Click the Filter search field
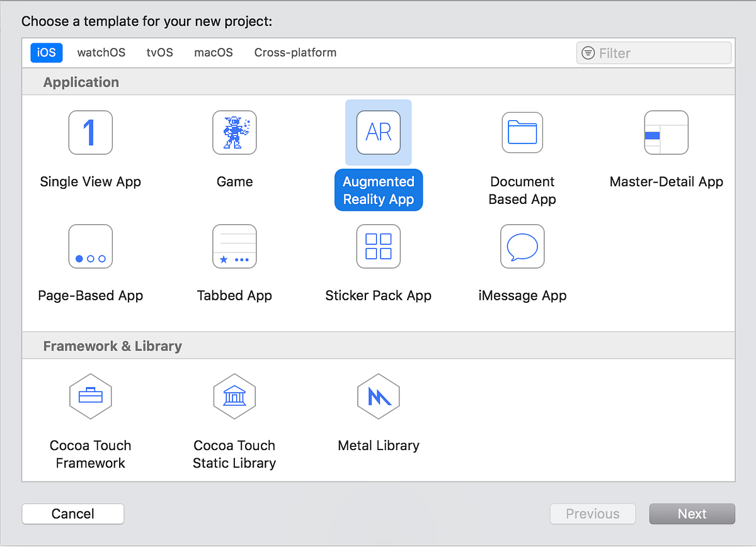This screenshot has width=756, height=547. click(653, 53)
